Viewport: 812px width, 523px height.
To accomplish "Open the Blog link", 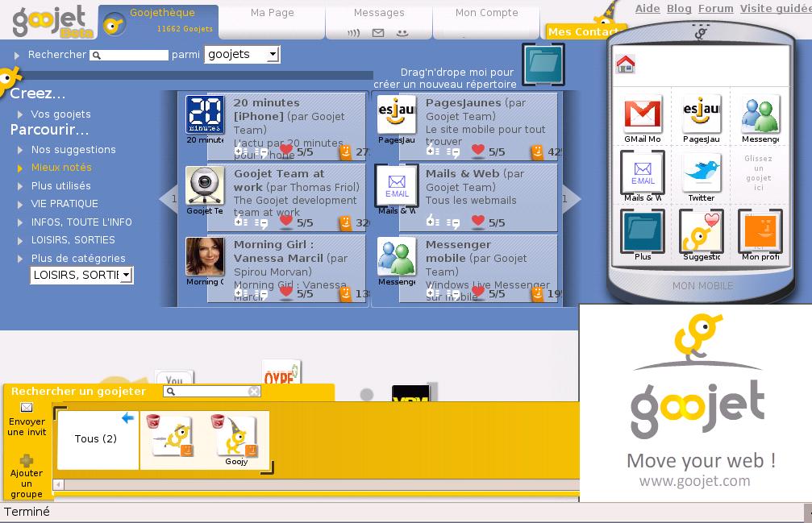I will click(680, 8).
